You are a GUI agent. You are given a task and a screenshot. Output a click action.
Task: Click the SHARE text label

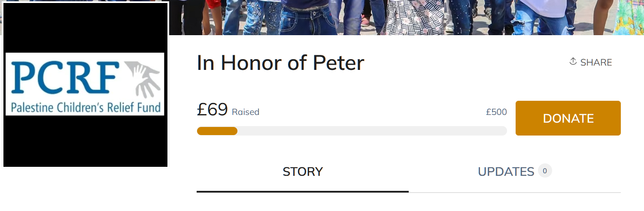(x=596, y=63)
